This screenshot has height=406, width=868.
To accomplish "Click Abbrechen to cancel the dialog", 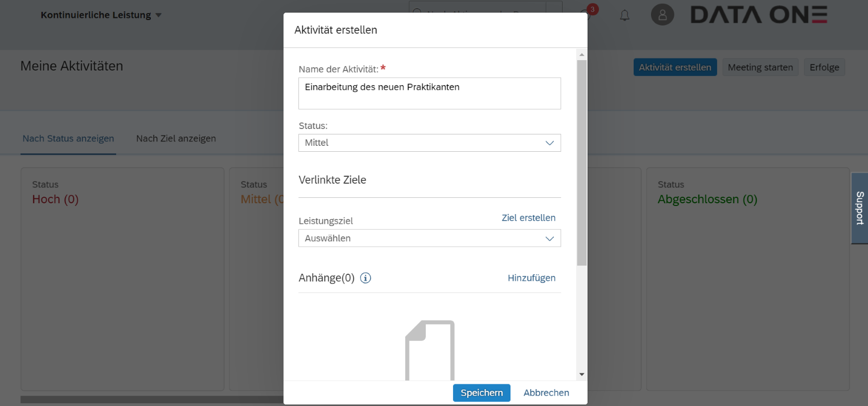I will 546,393.
